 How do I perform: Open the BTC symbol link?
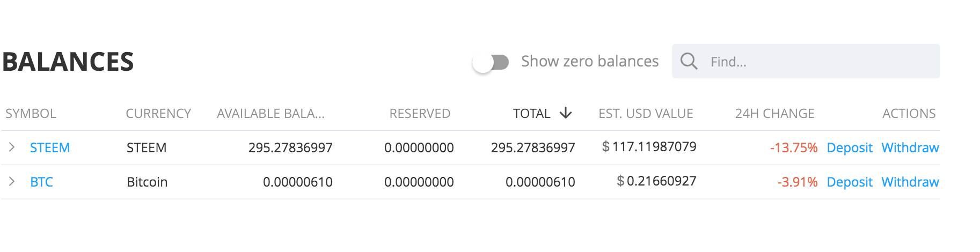coord(41,182)
